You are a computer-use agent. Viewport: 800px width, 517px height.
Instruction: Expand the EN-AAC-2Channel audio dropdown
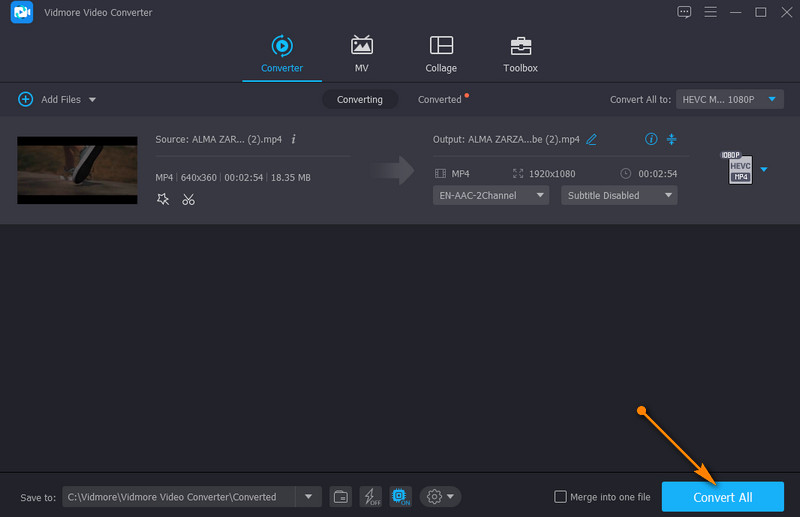click(491, 195)
